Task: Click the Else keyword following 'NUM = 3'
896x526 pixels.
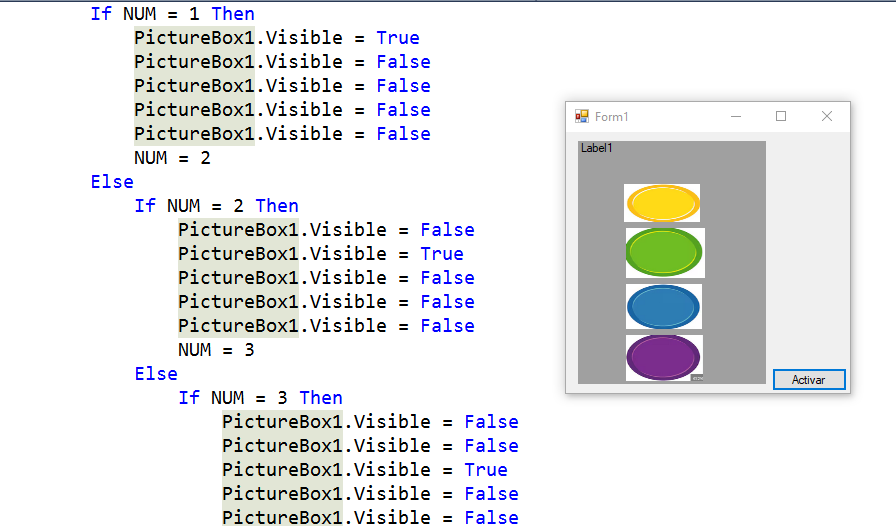Action: [156, 374]
